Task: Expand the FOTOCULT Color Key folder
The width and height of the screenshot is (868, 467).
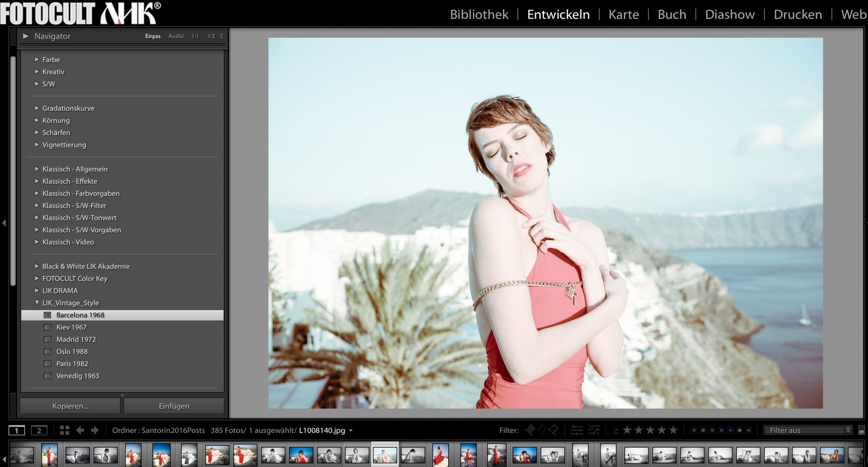Action: tap(36, 278)
